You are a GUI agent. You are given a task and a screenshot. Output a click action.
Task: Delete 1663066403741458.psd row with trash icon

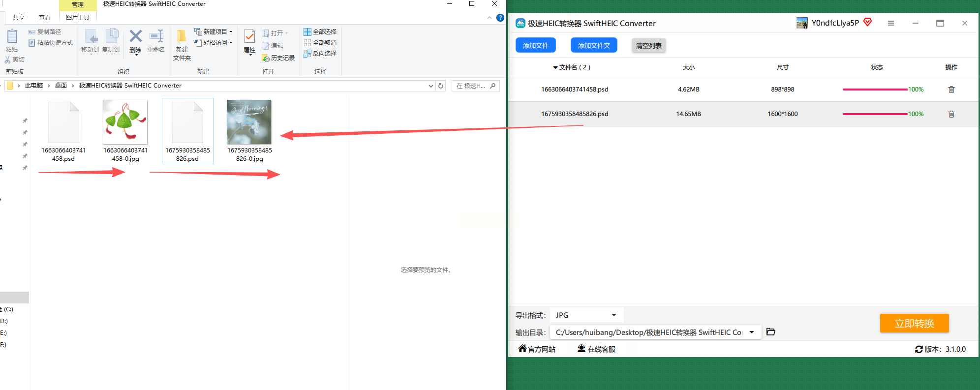coord(951,90)
